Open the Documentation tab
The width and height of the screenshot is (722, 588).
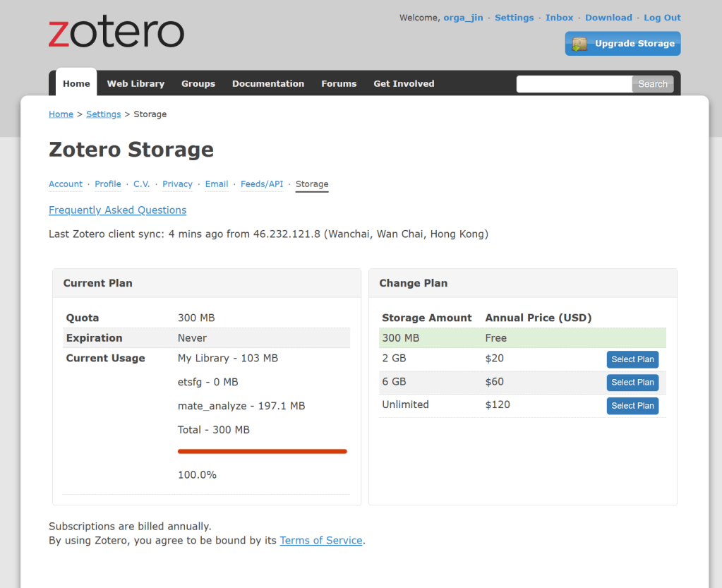pyautogui.click(x=267, y=83)
